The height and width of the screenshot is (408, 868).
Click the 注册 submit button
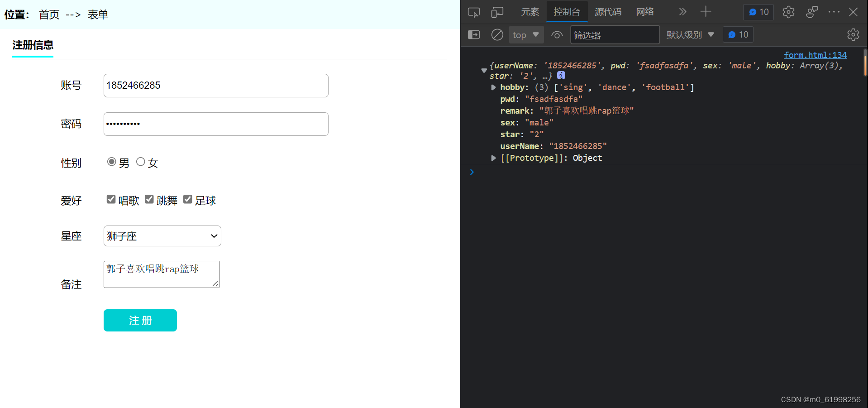tap(140, 321)
